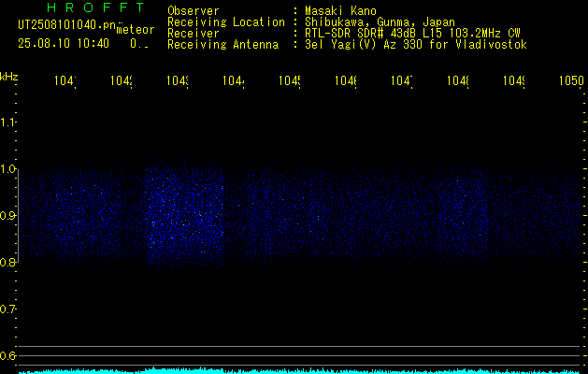Click the 1048 time axis marker

458,80
